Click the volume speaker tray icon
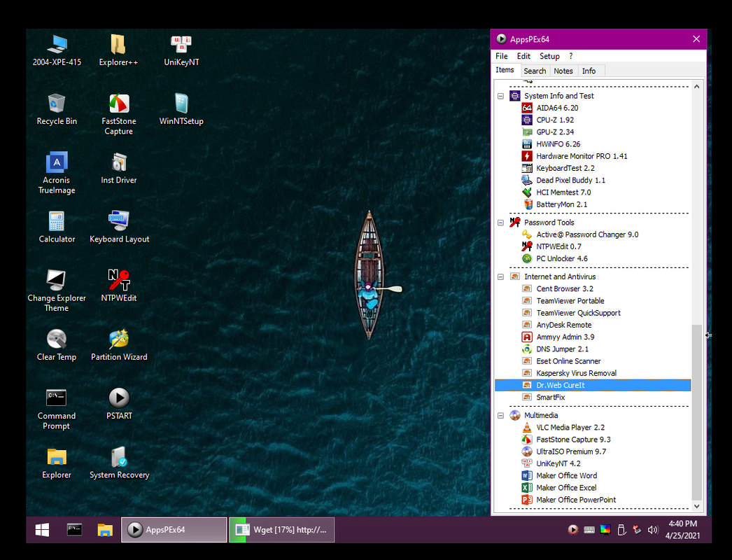 click(x=653, y=530)
